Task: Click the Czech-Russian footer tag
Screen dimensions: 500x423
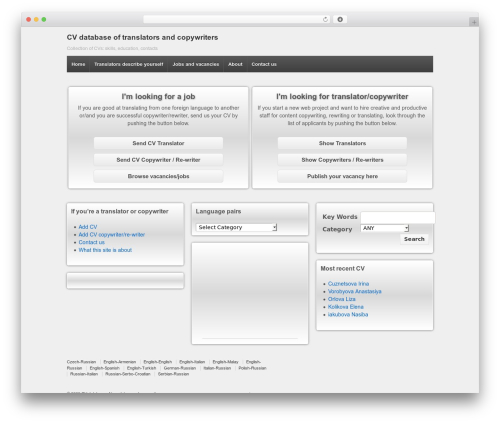Action: [81, 362]
